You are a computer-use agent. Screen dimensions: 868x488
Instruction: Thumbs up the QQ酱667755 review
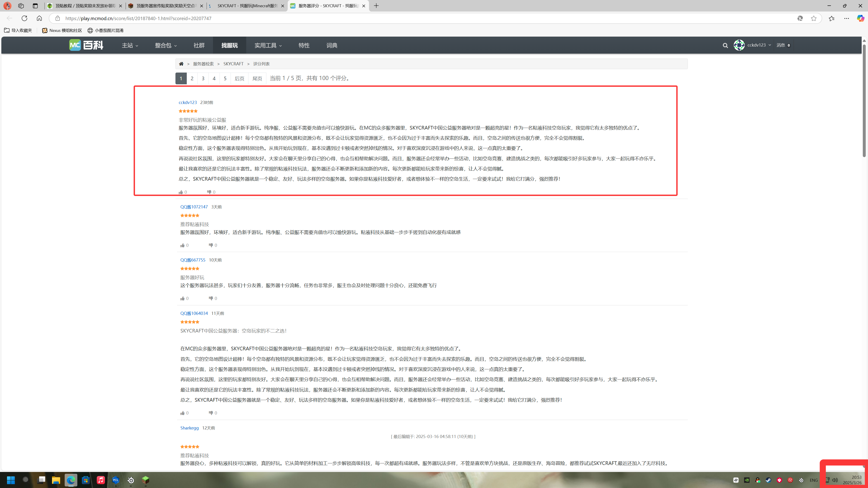tap(182, 298)
